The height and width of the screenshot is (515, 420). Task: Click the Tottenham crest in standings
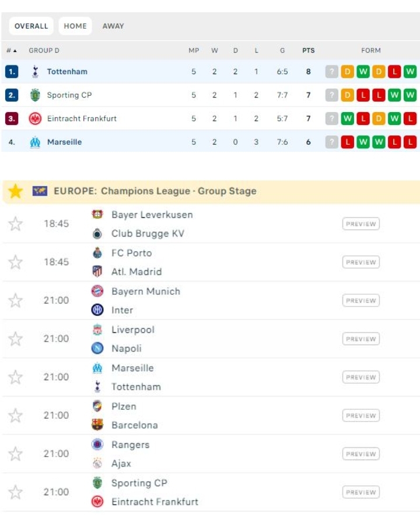pyautogui.click(x=35, y=72)
